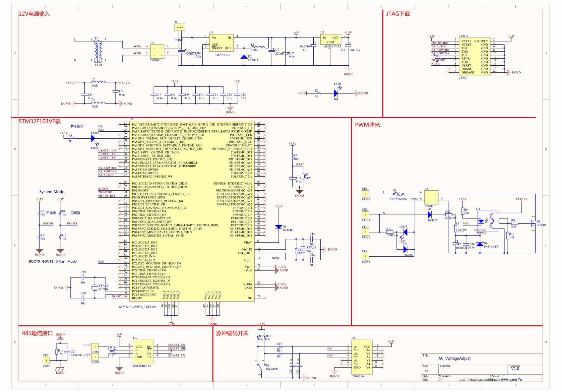Select the U8 DB207 bridge in PWM section
This screenshot has width=562, height=392.
click(431, 197)
